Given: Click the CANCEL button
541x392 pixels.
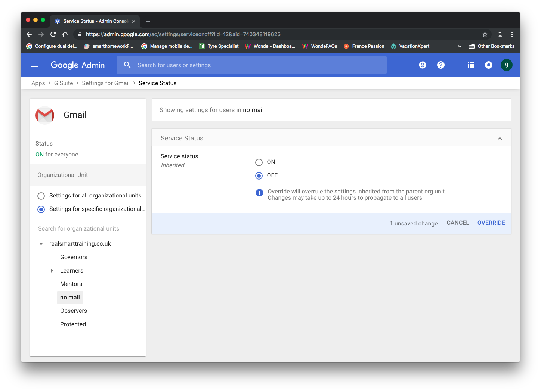Looking at the screenshot, I should point(458,223).
